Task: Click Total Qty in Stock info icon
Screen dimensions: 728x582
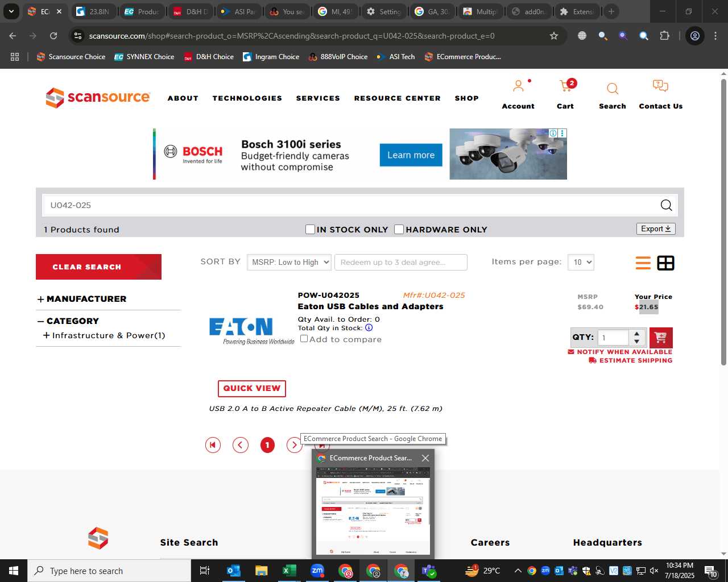Action: (x=369, y=328)
